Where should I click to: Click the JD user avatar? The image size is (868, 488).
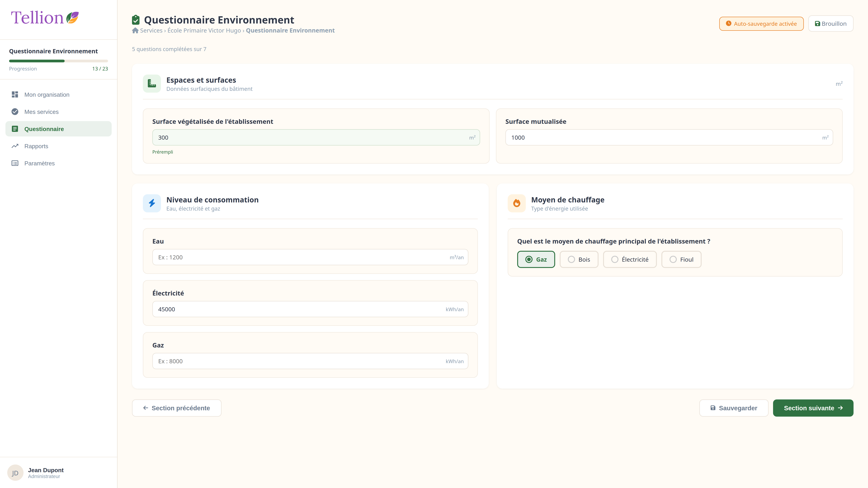tap(15, 473)
